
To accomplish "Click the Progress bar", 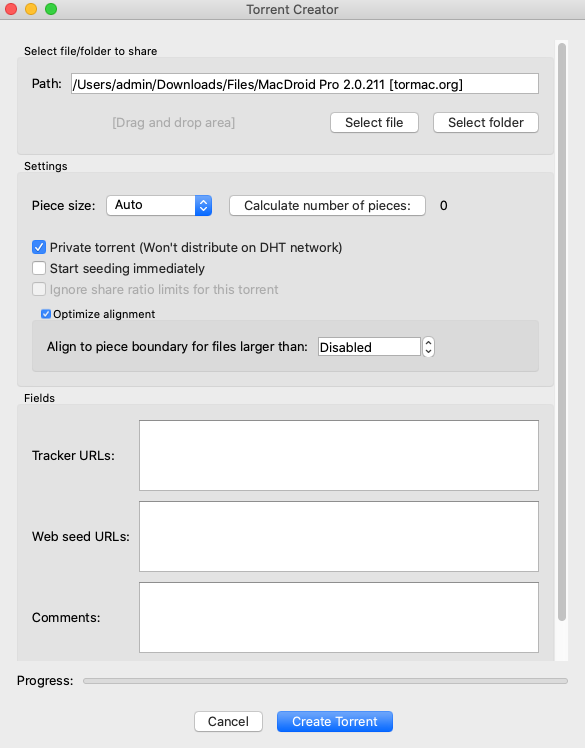I will coord(325,681).
